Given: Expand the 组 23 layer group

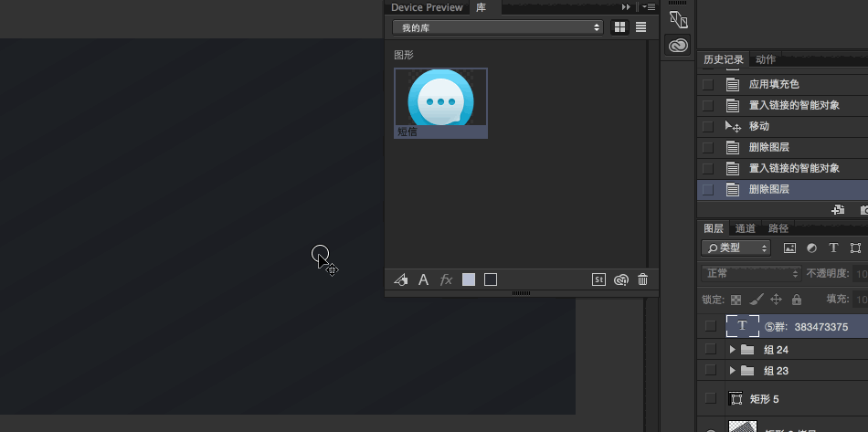Looking at the screenshot, I should pos(733,371).
